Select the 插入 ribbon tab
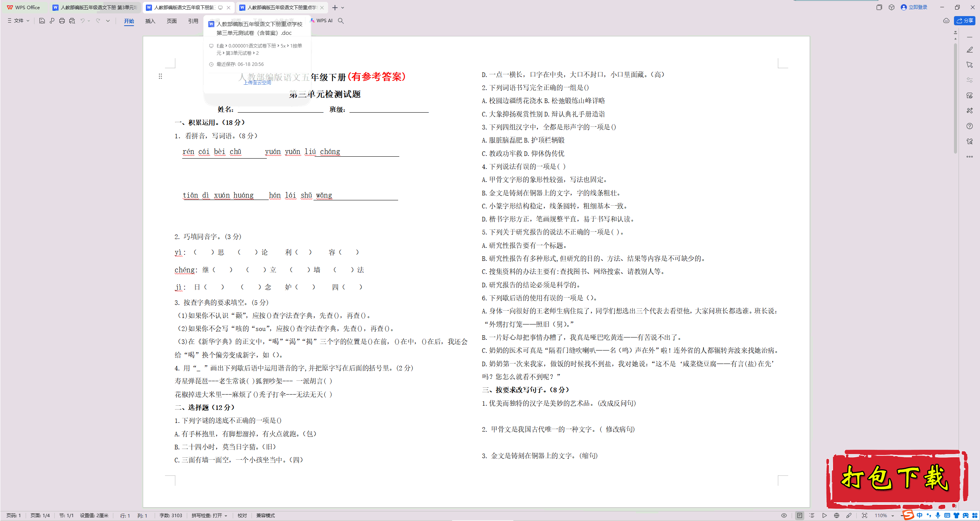Viewport: 980px width, 521px height. (150, 21)
